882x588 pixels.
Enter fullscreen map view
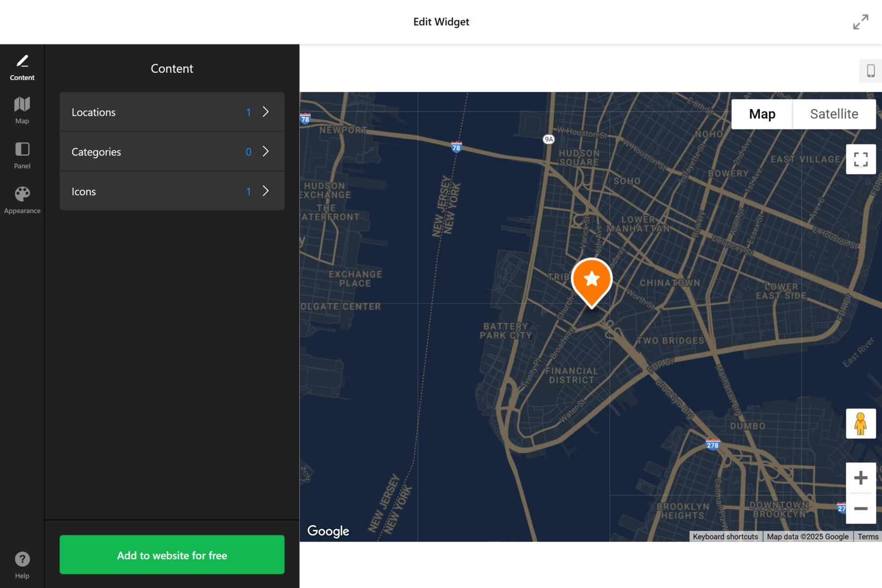click(861, 159)
